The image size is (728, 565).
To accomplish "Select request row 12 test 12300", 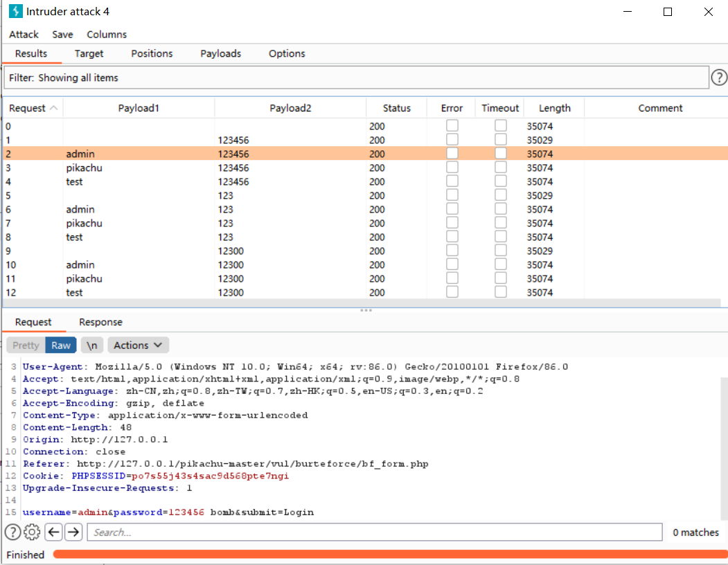I will coord(364,292).
